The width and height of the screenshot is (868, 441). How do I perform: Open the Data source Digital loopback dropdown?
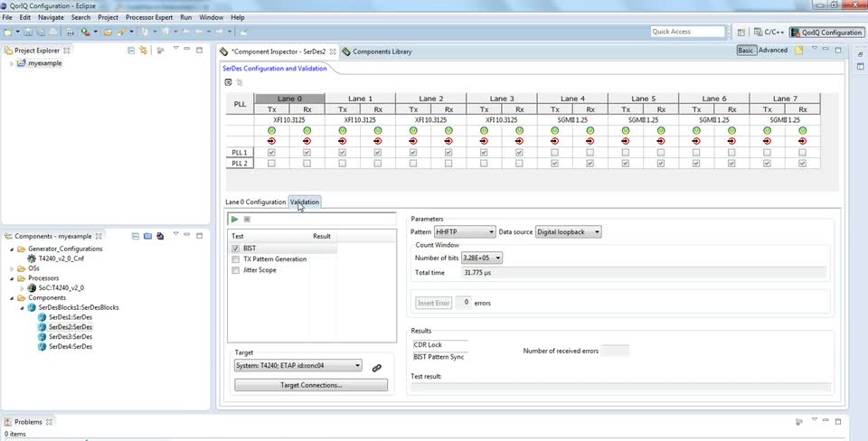pos(569,232)
